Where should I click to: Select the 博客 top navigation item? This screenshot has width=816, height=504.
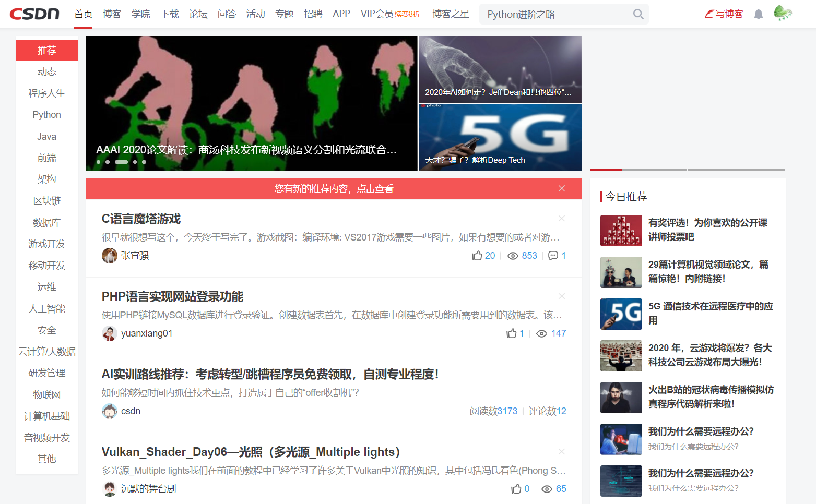[x=112, y=14]
